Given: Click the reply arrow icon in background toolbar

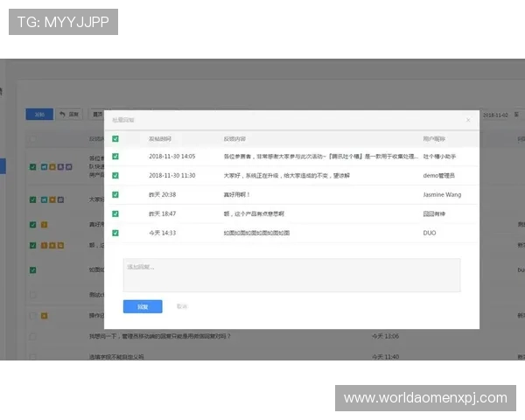Looking at the screenshot, I should tap(62, 115).
